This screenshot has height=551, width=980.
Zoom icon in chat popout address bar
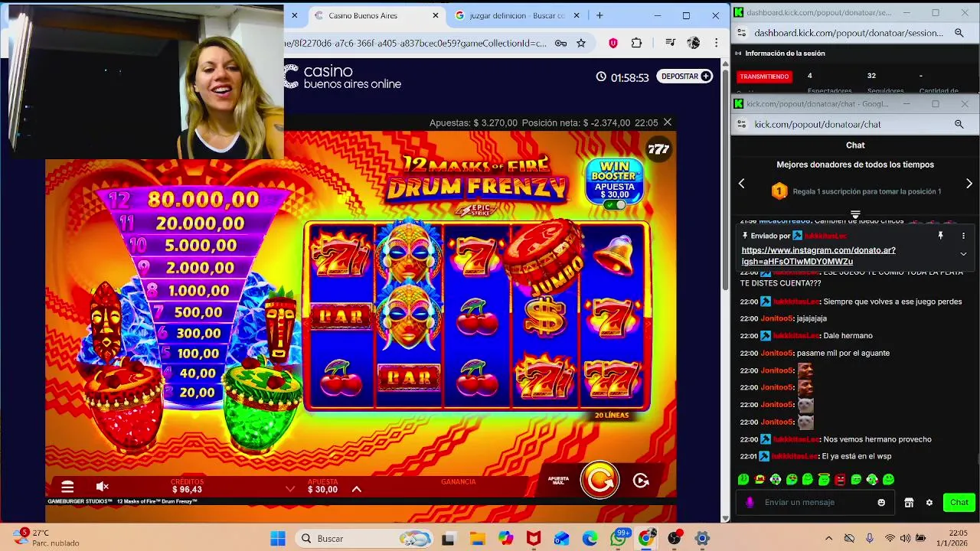point(959,124)
